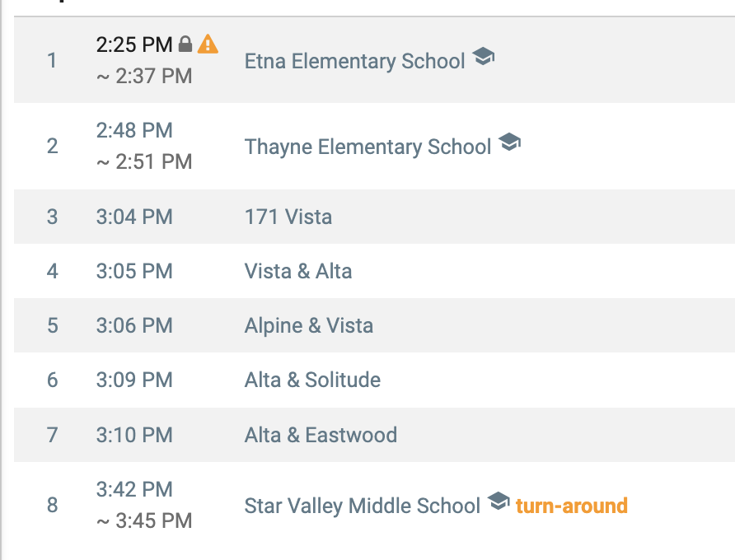735x560 pixels.
Task: Click graduation cap icon next to Thayne Elementary
Action: coord(509,142)
